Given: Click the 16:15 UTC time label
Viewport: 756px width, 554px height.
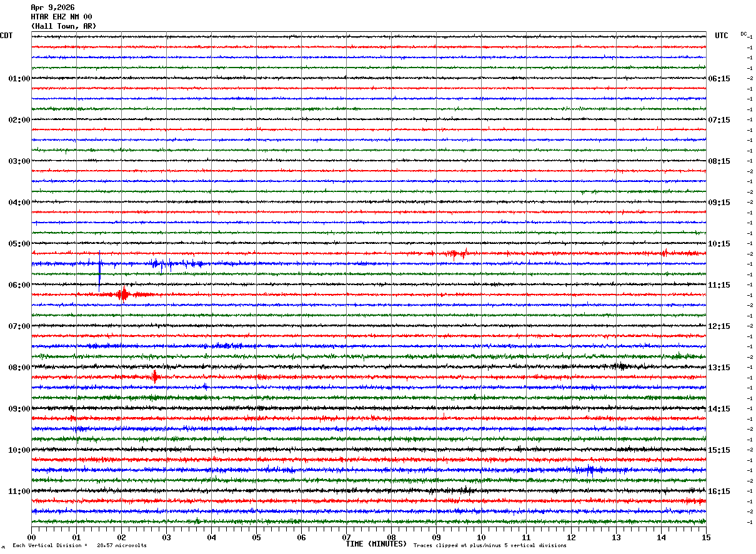Looking at the screenshot, I should coord(719,491).
